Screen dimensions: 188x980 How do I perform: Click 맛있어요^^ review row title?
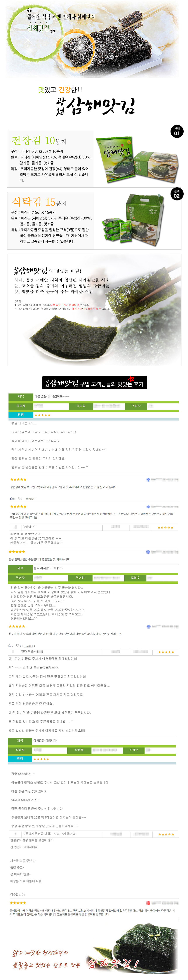click(30, 527)
